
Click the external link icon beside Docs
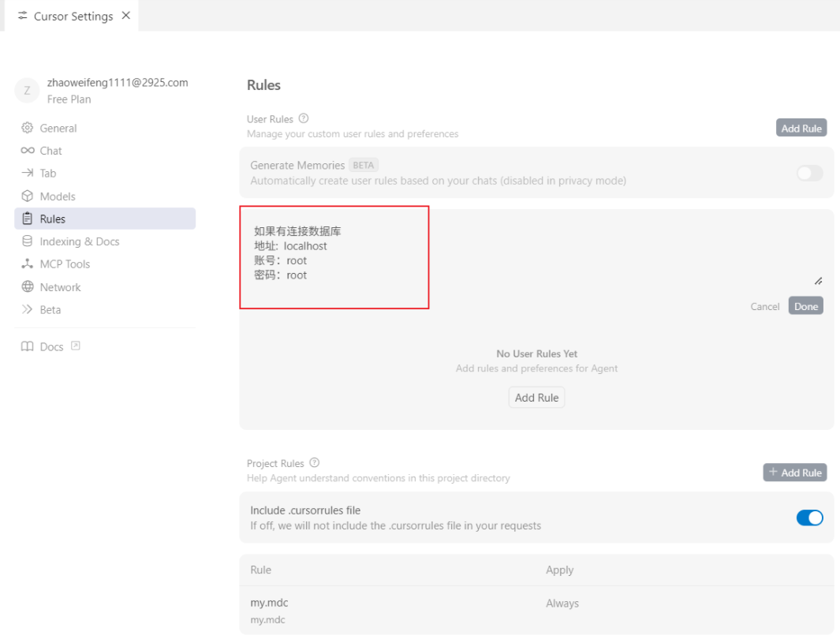[x=76, y=346]
